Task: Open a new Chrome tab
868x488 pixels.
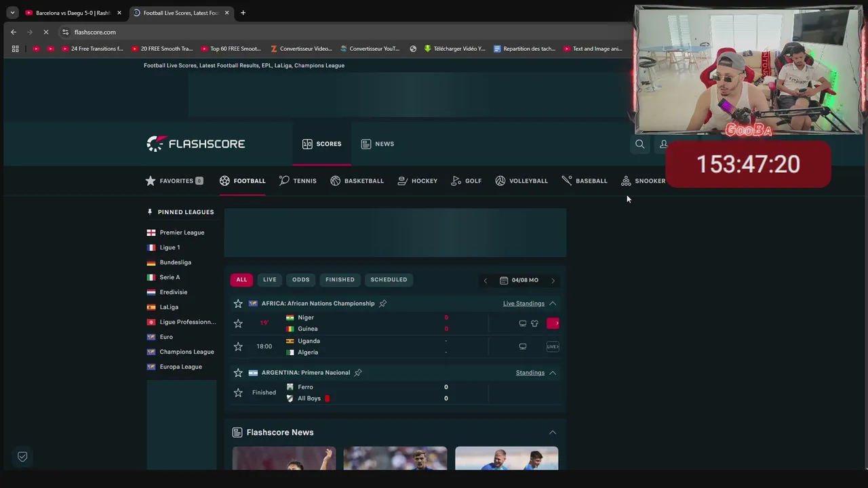Action: tap(243, 13)
